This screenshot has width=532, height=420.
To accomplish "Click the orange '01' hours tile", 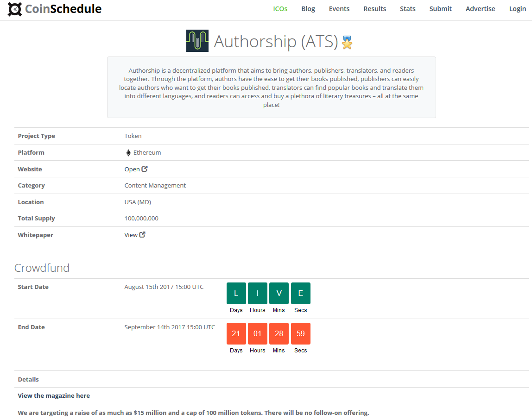I will tap(258, 333).
